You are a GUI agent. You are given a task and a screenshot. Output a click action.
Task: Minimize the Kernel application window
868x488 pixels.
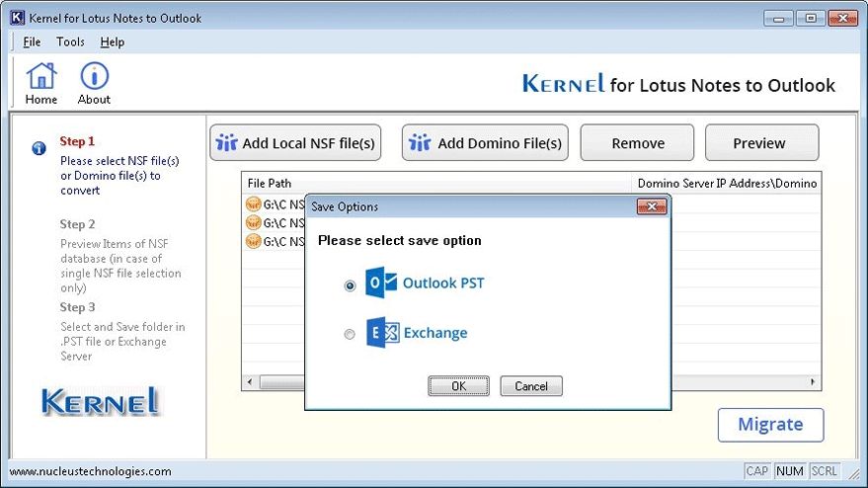[778, 19]
